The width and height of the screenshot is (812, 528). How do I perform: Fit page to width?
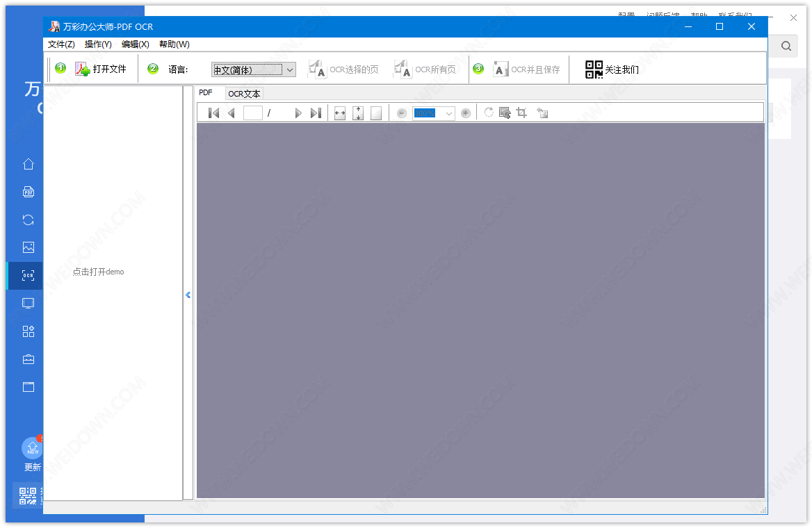(x=340, y=113)
